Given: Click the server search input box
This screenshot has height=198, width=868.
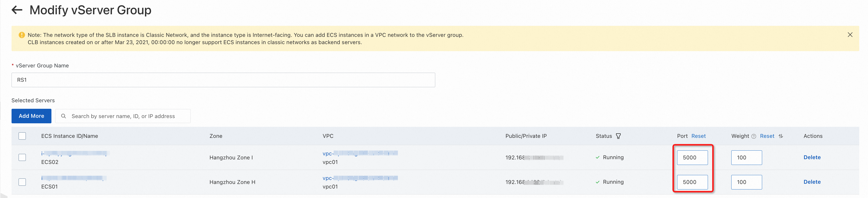Looking at the screenshot, I should pyautogui.click(x=128, y=116).
